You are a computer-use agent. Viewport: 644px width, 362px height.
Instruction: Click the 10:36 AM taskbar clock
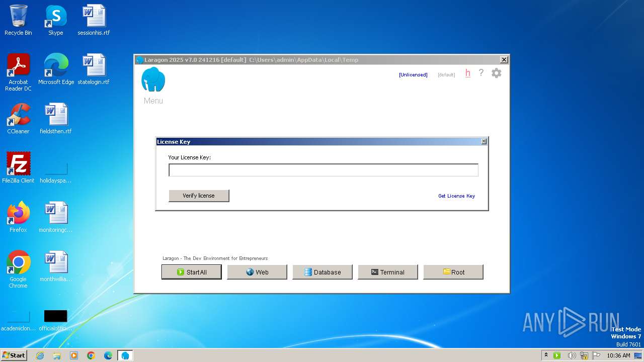pos(618,355)
